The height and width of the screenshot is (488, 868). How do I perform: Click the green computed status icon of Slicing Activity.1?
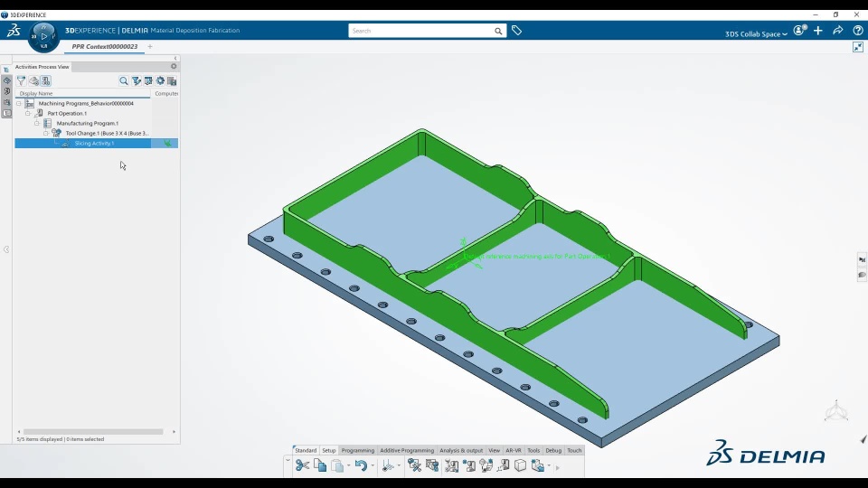pos(167,144)
